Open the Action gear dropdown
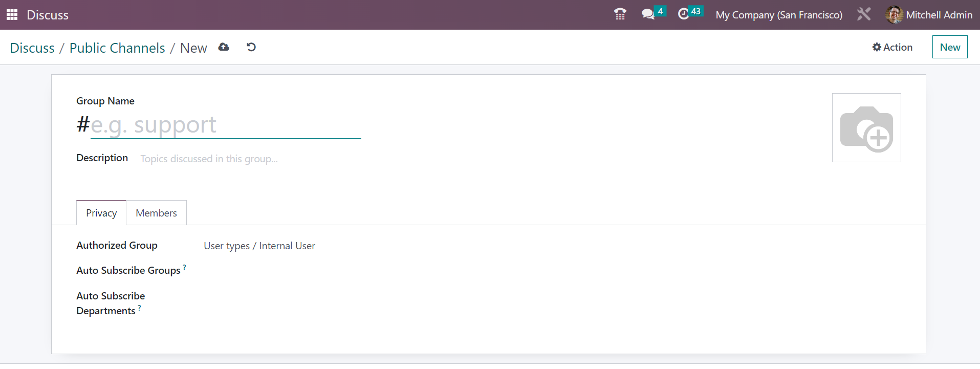This screenshot has height=369, width=980. tap(892, 47)
